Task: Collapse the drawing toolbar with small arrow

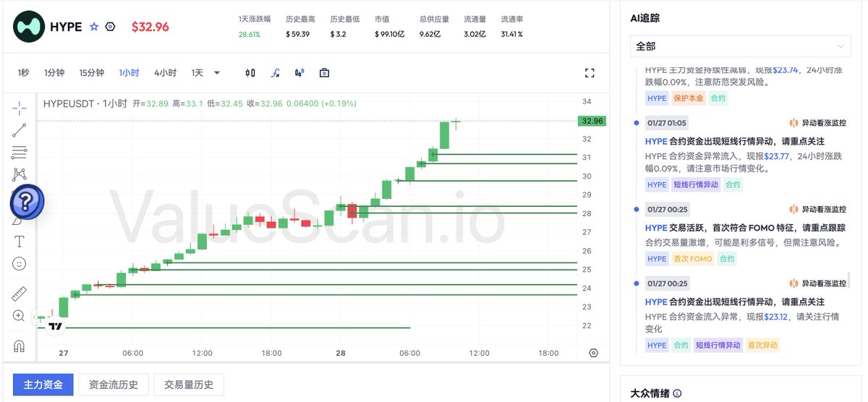Action: click(35, 316)
